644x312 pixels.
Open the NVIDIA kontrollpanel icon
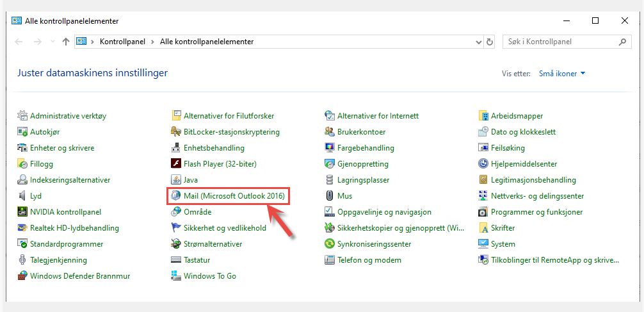coord(22,212)
